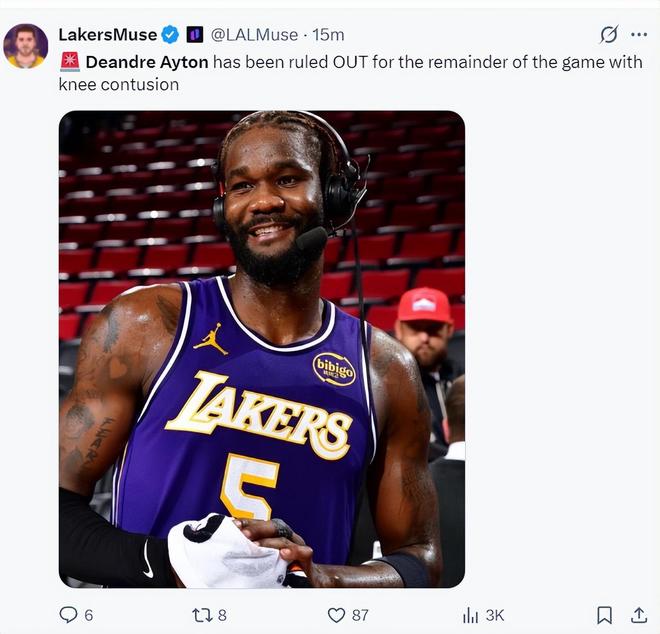The height and width of the screenshot is (634, 660).
Task: Click the knee contusion tweet text
Action: (119, 84)
